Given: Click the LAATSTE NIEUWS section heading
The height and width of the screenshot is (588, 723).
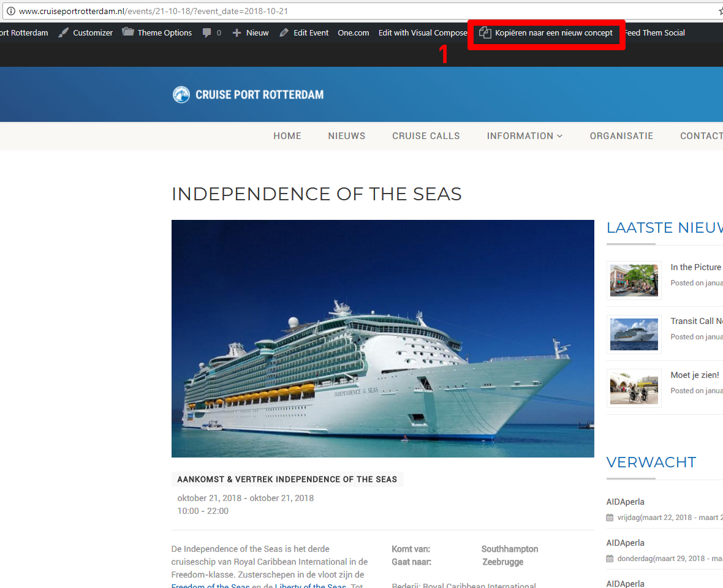Looking at the screenshot, I should pos(664,228).
